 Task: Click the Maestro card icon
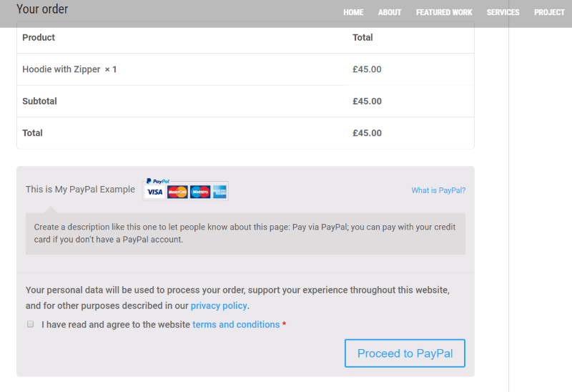[200, 192]
